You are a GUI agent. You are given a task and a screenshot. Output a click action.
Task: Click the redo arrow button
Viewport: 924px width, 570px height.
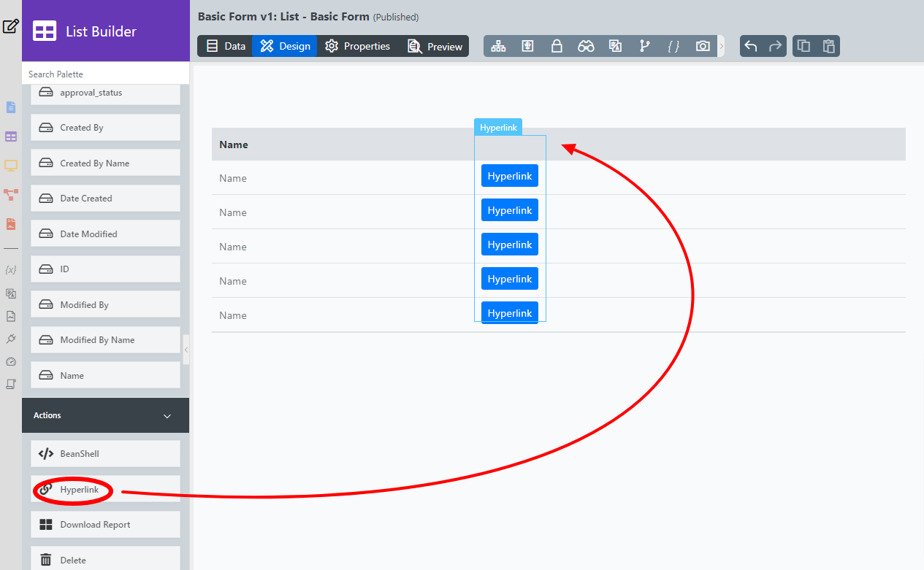(775, 46)
